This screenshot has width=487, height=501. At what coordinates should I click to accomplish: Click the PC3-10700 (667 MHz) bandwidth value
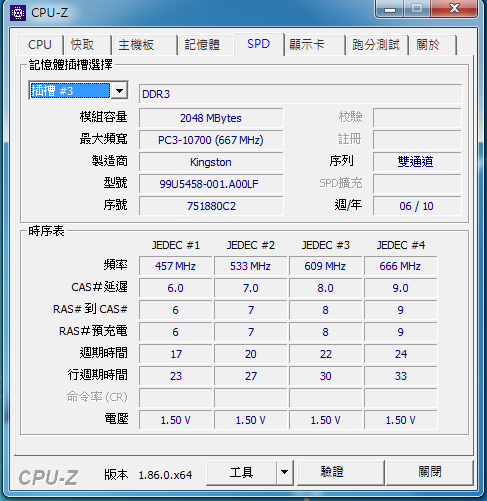pos(211,140)
